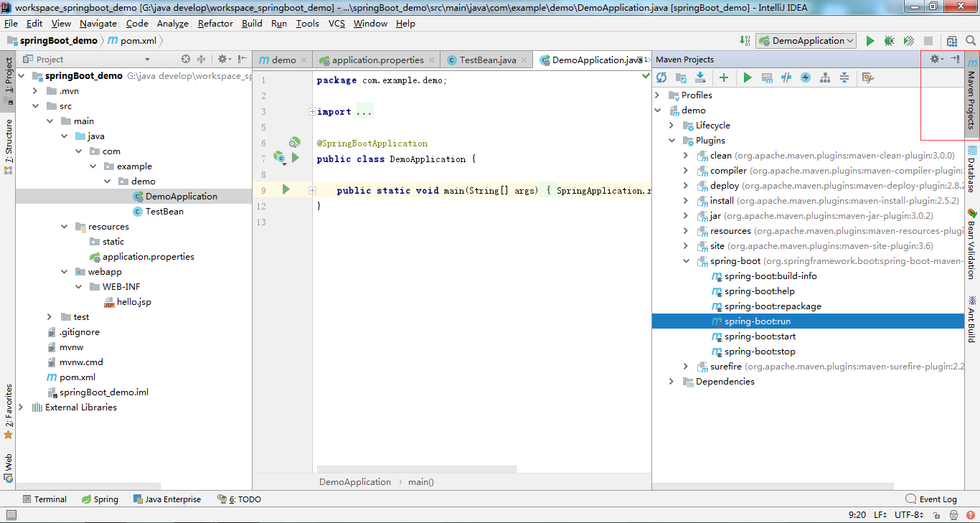The image size is (980, 523).
Task: Expand folded main method body
Action: tap(312, 191)
